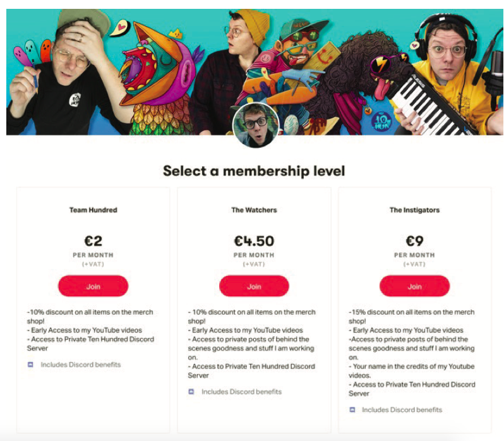Click the creator's round profile avatar
Screen dimensions: 504x441
click(x=256, y=125)
